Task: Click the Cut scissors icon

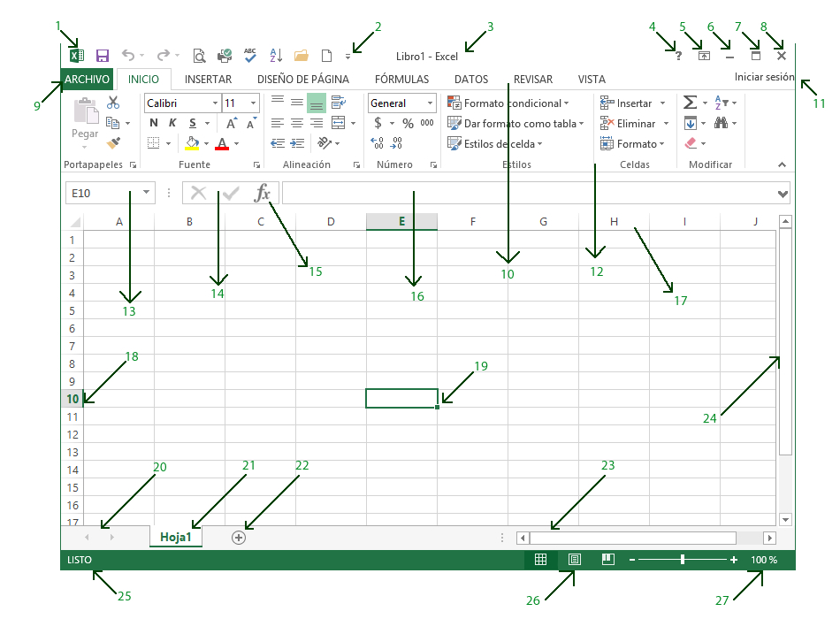Action: tap(113, 103)
